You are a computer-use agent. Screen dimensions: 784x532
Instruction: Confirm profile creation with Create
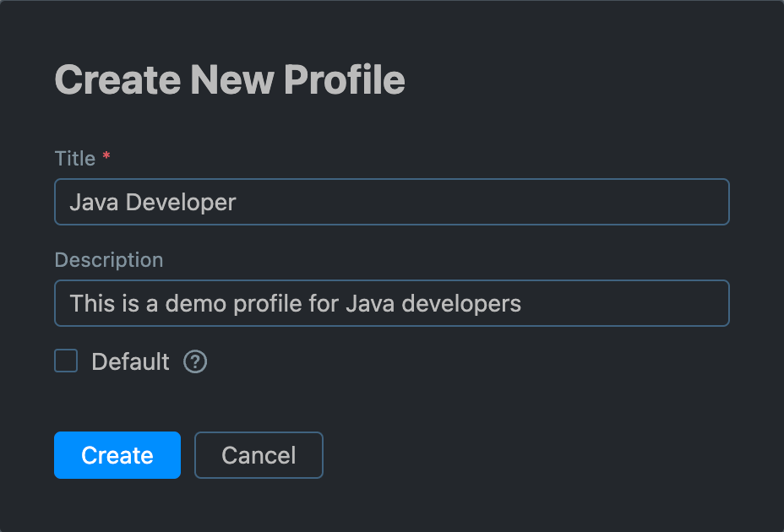117,454
